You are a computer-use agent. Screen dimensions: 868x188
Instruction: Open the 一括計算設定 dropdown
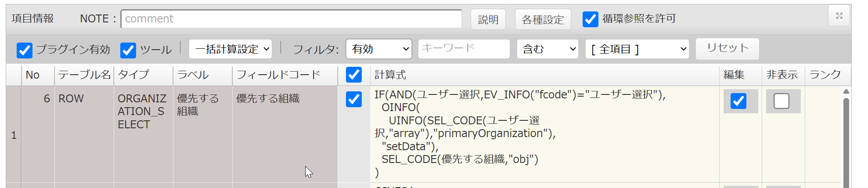(231, 49)
